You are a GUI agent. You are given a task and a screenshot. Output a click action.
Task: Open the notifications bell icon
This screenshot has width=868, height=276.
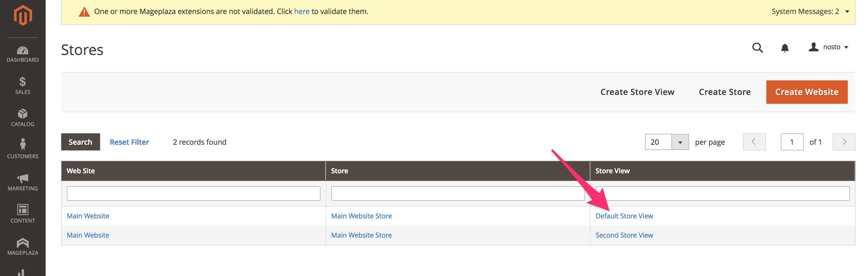coord(785,48)
